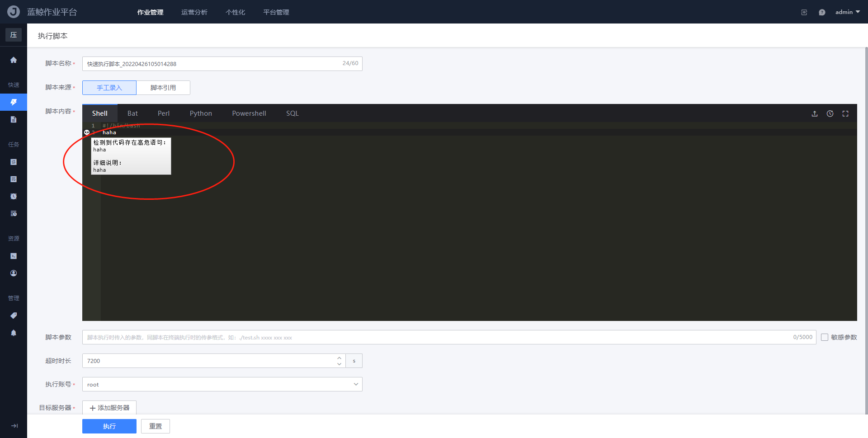
Task: Open the script management terminal icon
Action: point(14,256)
